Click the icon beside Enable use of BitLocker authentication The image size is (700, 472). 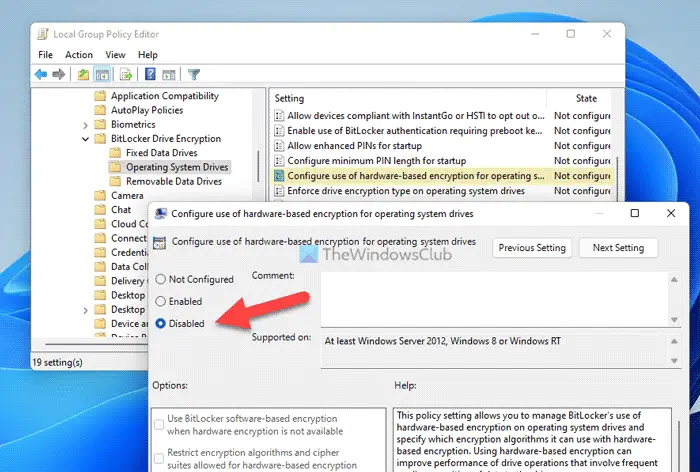[x=279, y=131]
